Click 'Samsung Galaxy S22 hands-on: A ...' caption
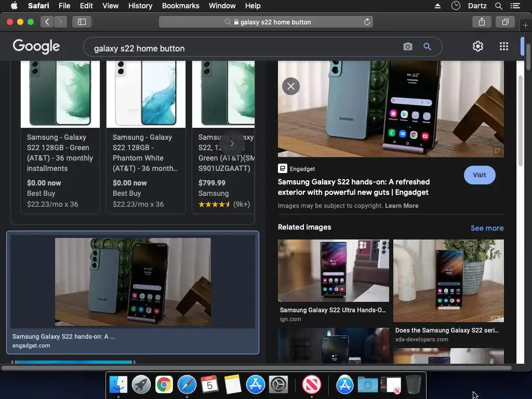Screen dimensions: 532x399 (x=64, y=337)
